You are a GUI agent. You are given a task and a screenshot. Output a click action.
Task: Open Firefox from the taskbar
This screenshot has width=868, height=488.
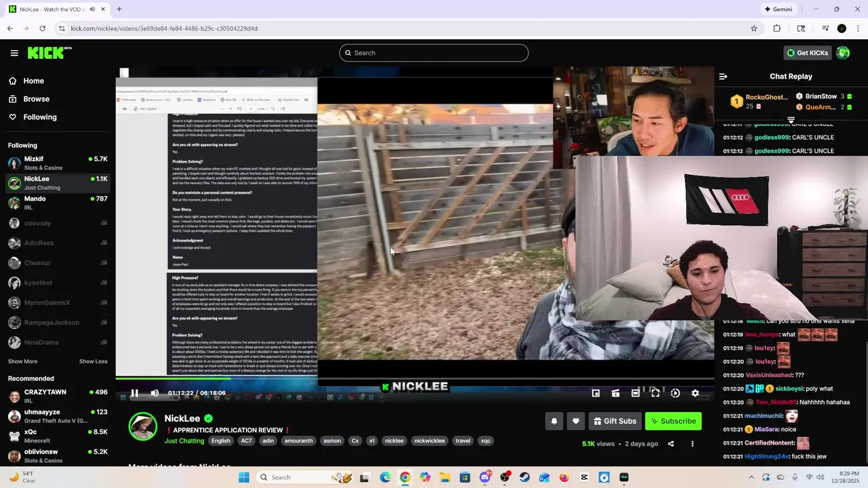(x=564, y=478)
